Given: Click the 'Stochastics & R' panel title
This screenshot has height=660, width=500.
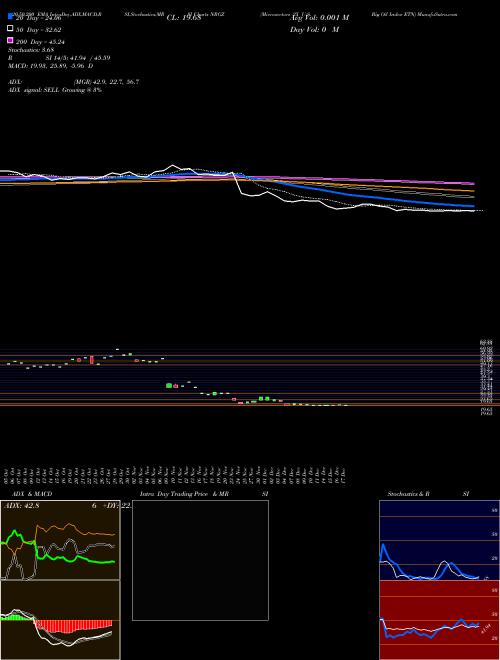Looking at the screenshot, I should (409, 494).
